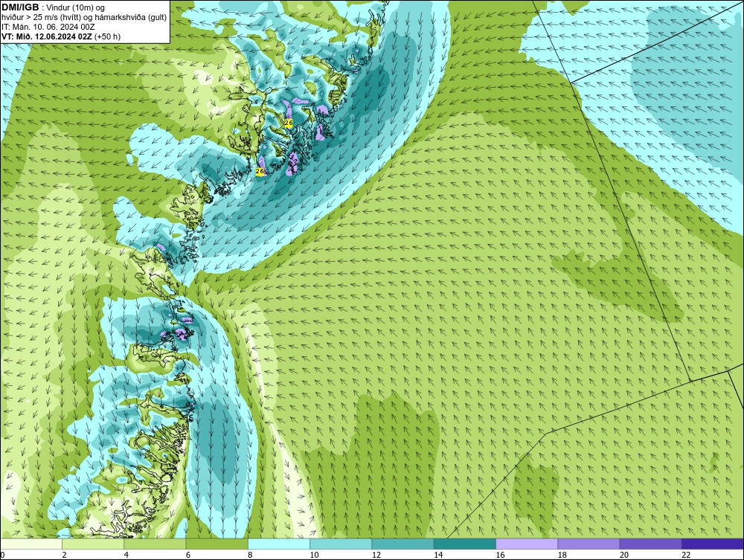Select the 18–20 m/s light purple swatch

point(589,544)
